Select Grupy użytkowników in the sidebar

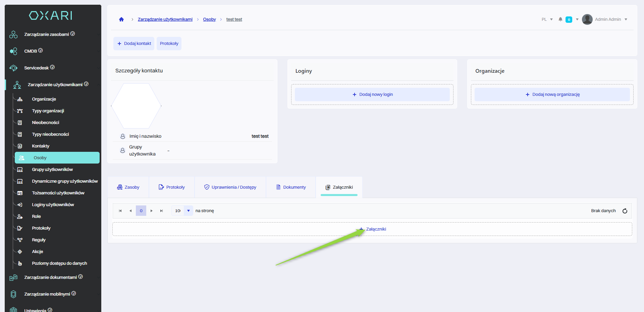[52, 170]
